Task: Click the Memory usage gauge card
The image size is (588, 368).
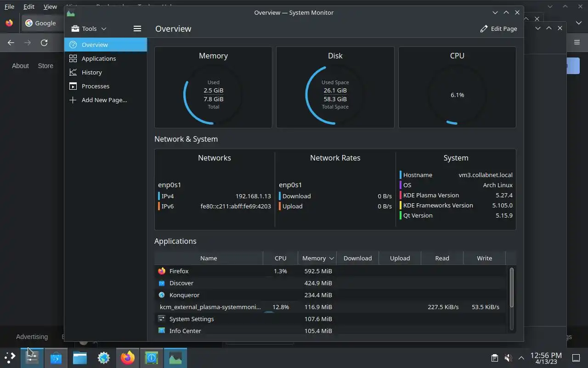Action: 213,87
